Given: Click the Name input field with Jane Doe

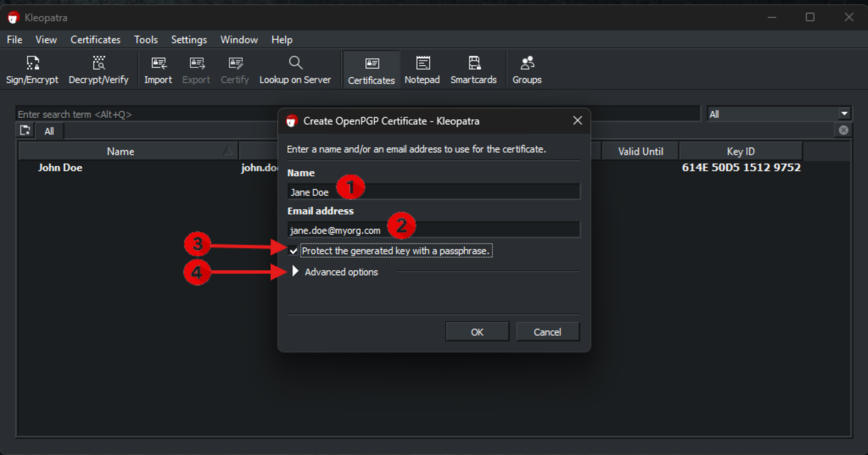Looking at the screenshot, I should click(434, 191).
